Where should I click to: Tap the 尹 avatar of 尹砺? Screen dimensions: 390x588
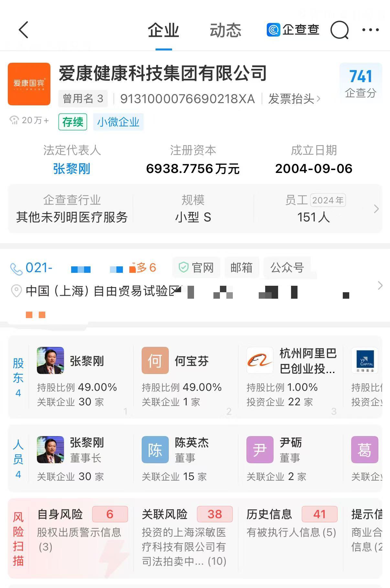(x=260, y=450)
